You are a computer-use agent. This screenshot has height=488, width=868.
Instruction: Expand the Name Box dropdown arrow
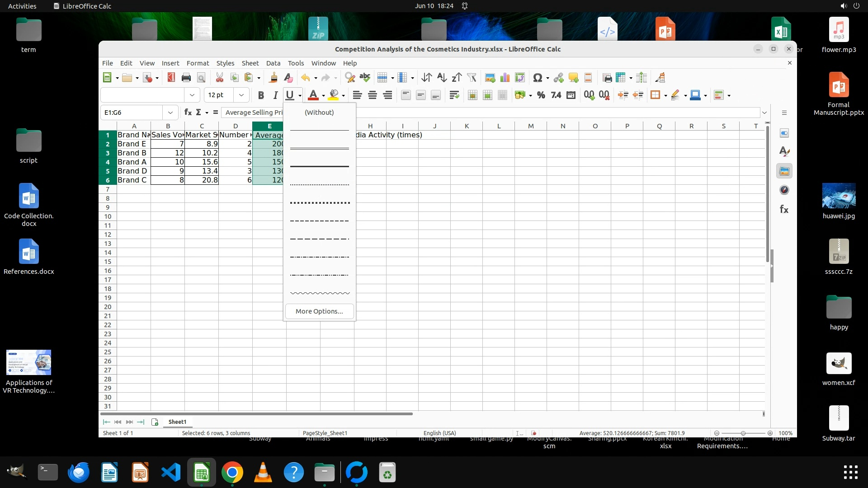coord(170,113)
